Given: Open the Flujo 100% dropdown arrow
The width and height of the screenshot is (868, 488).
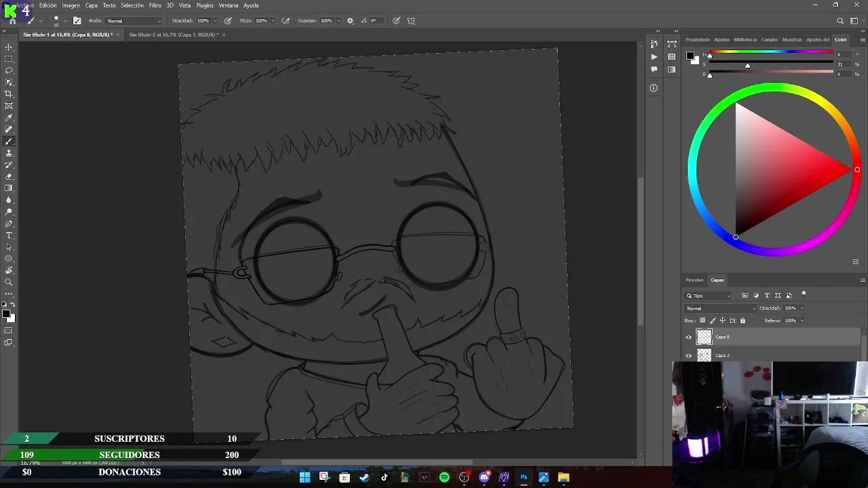Looking at the screenshot, I should [273, 21].
